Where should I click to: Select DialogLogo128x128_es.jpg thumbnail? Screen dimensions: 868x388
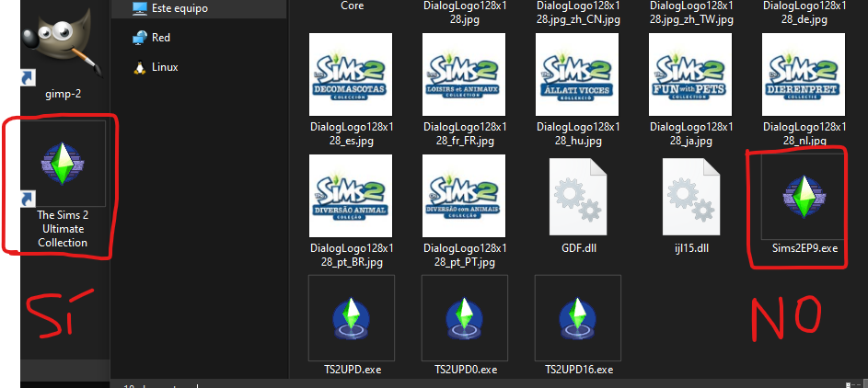[x=352, y=75]
